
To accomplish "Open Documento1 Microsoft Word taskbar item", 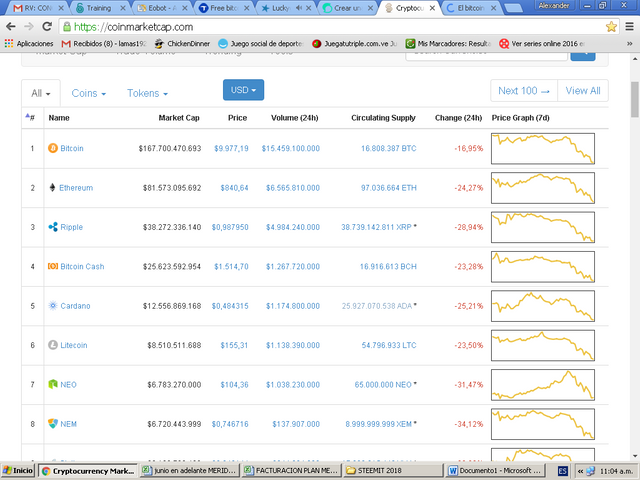I will (x=495, y=471).
